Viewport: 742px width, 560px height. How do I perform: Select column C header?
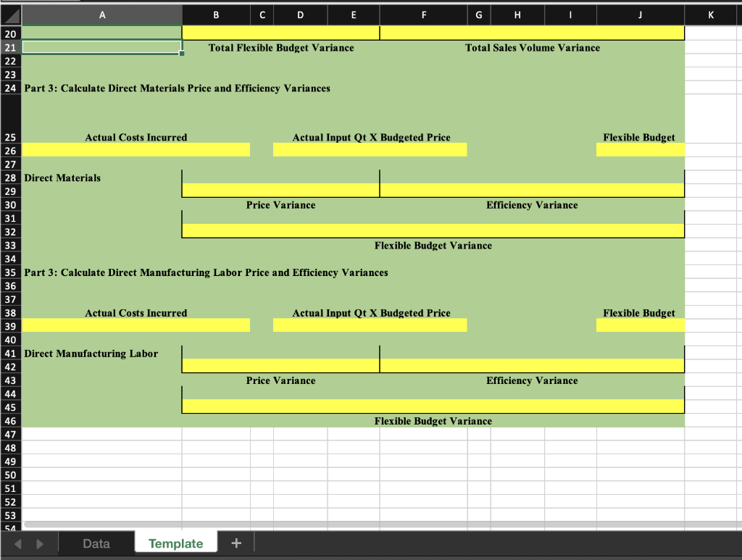pos(262,15)
